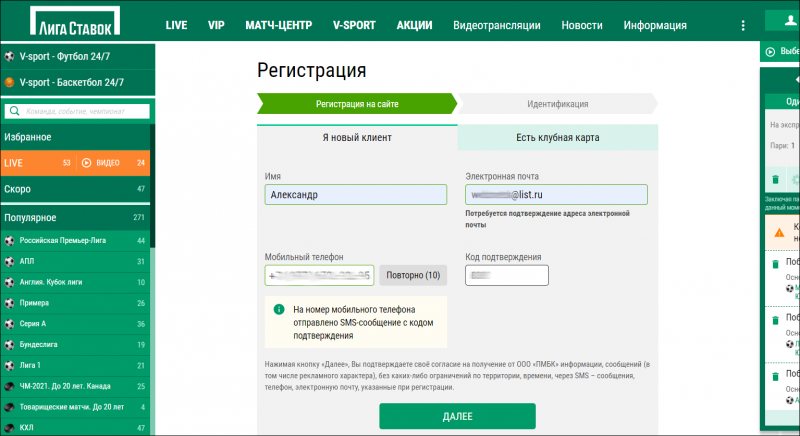Click the ВИДЕО play icon
This screenshot has height=436, width=800.
[86, 163]
